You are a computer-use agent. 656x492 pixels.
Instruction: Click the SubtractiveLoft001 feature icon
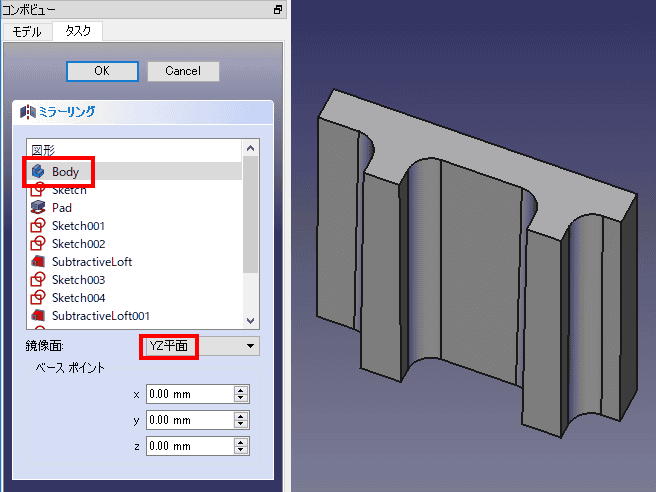[38, 315]
